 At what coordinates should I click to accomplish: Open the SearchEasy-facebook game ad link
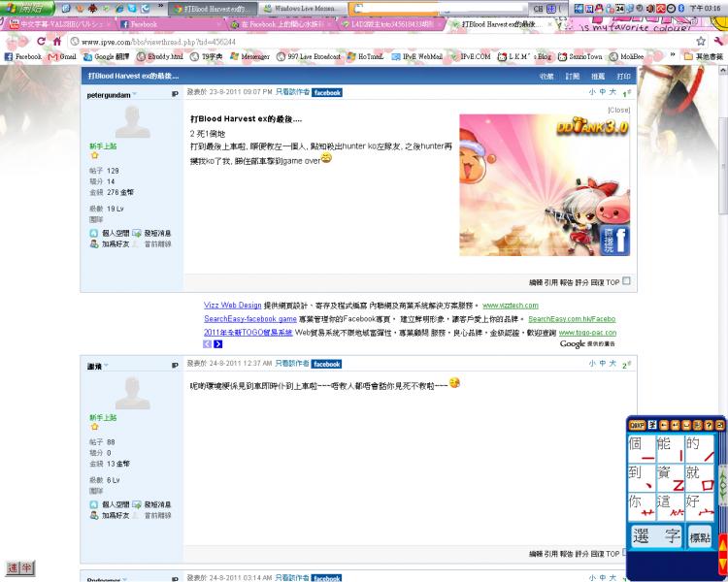point(250,319)
